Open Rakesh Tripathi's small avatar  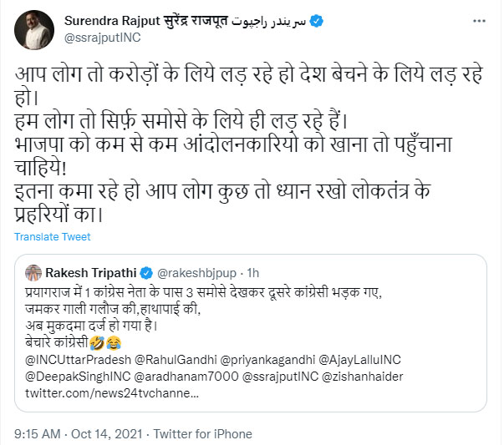click(x=33, y=272)
